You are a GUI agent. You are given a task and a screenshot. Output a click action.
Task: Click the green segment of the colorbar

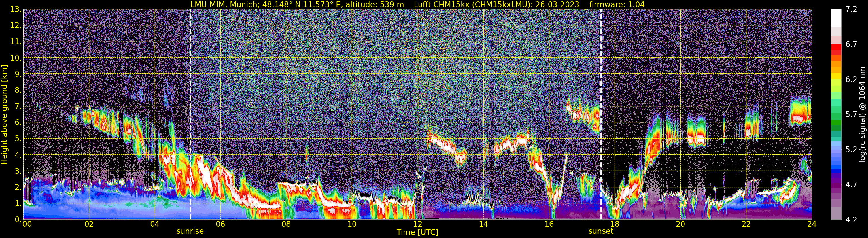click(836, 123)
